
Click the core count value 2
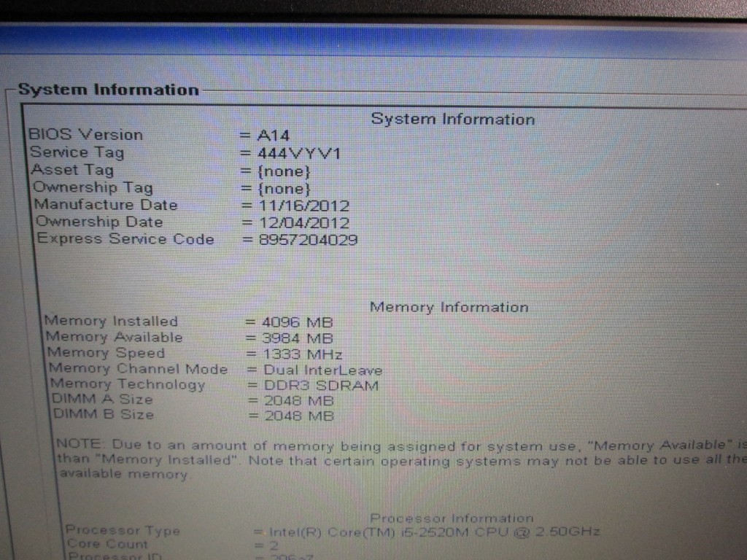(274, 545)
